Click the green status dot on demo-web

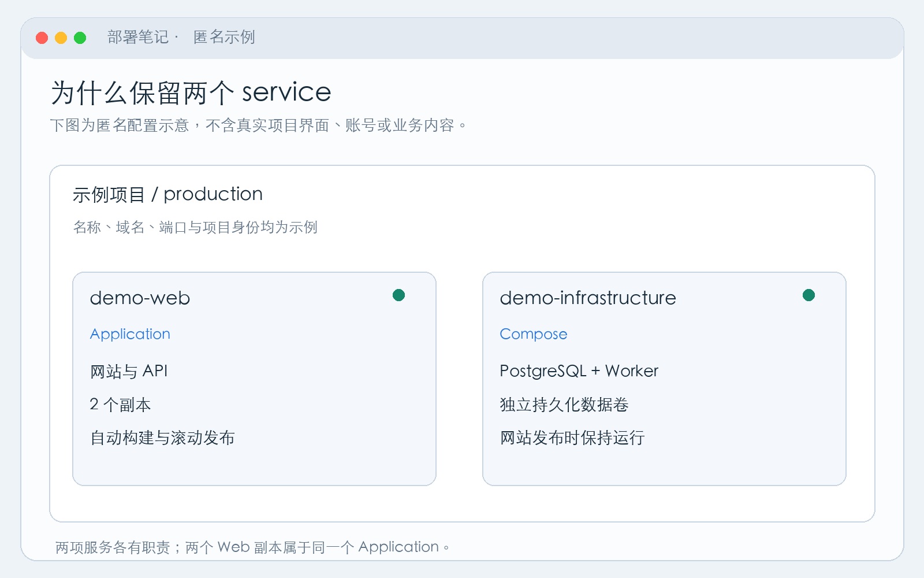click(x=398, y=295)
